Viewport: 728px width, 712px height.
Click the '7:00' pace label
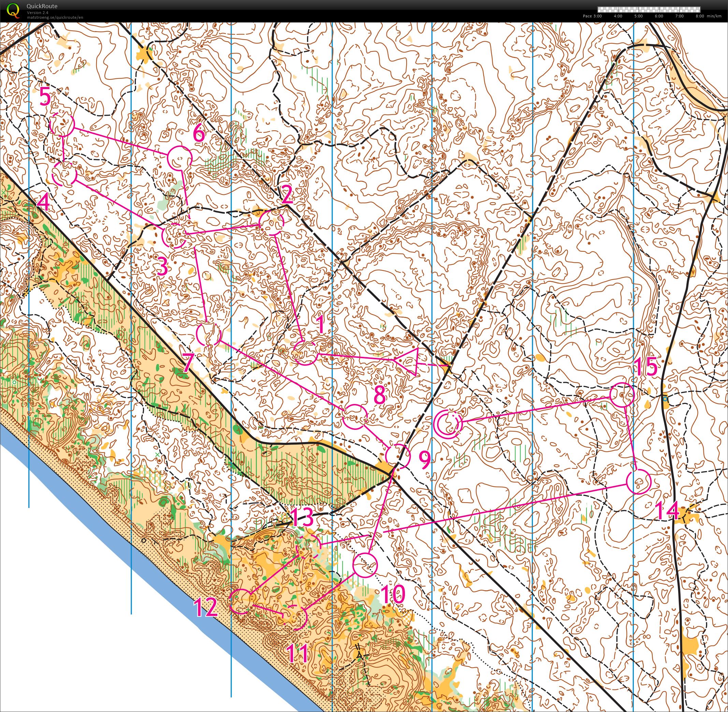click(x=680, y=16)
